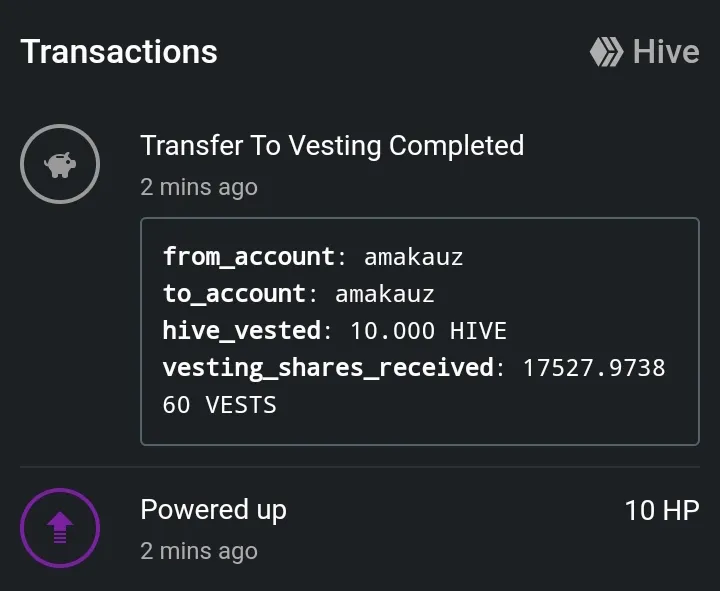The width and height of the screenshot is (720, 591).
Task: Open the Powered up transaction entry
Action: coord(213,510)
